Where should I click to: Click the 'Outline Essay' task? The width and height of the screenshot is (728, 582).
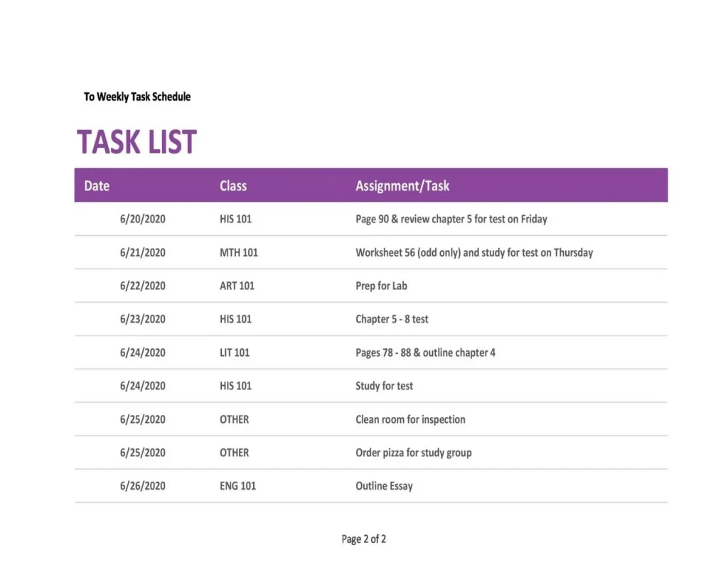[384, 486]
